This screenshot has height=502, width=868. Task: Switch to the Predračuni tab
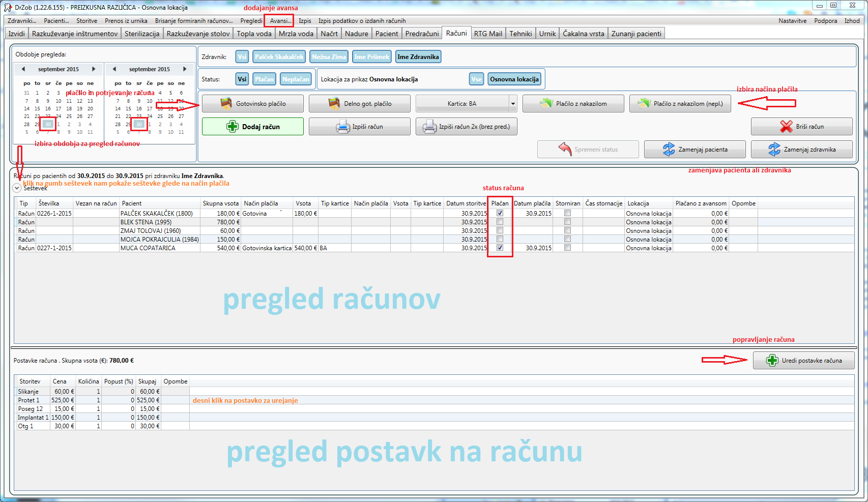(422, 33)
